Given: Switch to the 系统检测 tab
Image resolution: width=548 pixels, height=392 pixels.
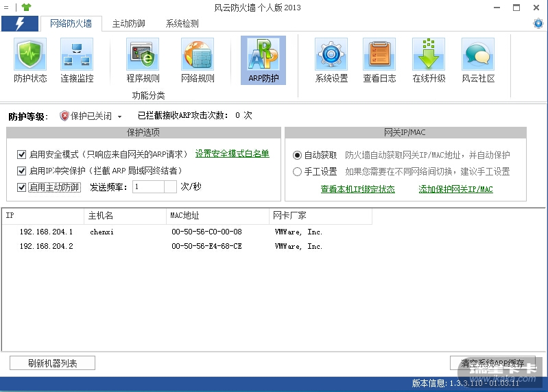Looking at the screenshot, I should pos(182,23).
